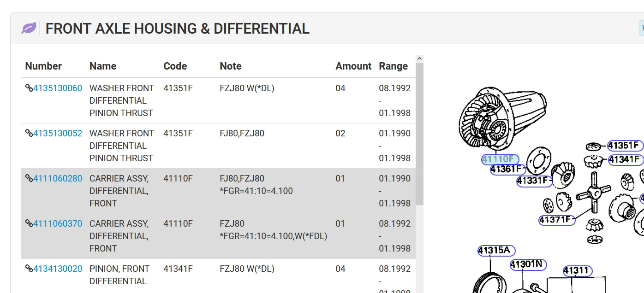Select the 41315A callout in diagram

coord(496,251)
